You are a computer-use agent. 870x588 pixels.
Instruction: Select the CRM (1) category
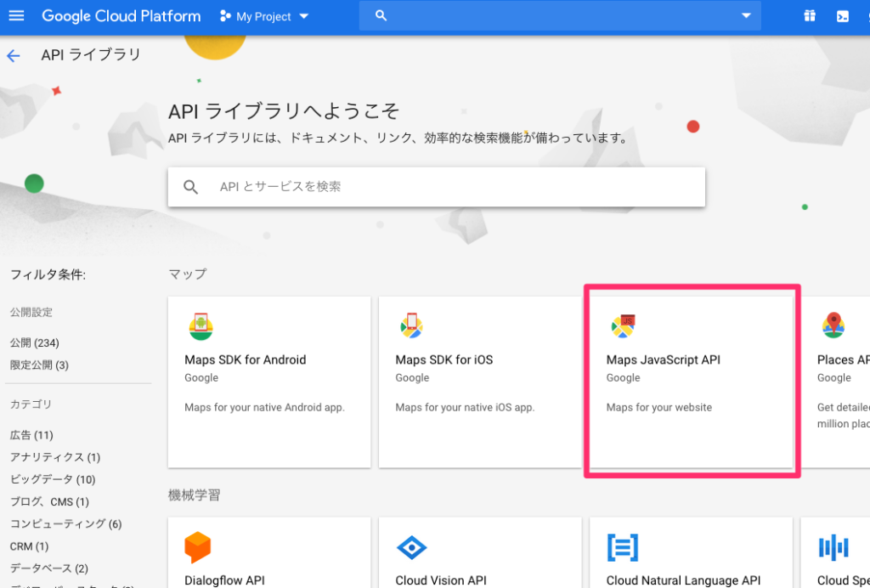pos(29,546)
